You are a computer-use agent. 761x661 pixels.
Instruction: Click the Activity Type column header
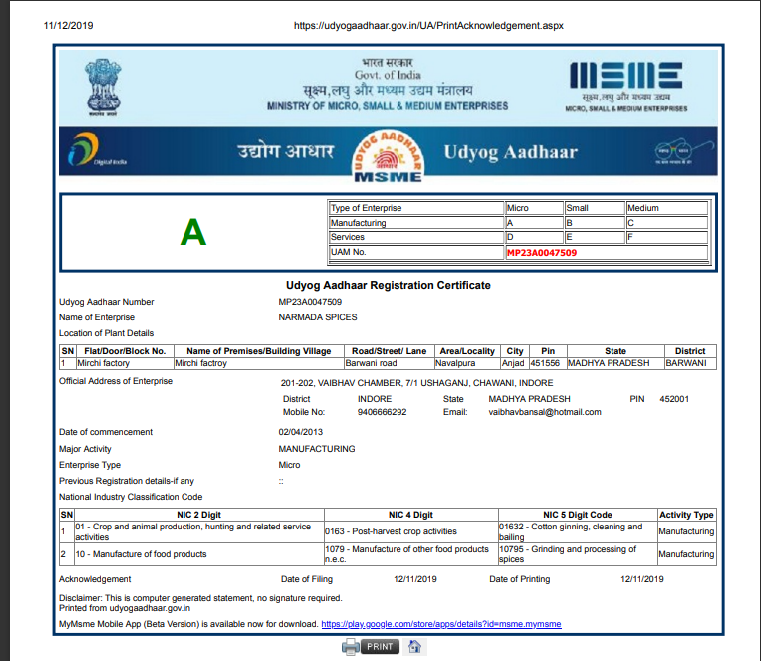(686, 515)
